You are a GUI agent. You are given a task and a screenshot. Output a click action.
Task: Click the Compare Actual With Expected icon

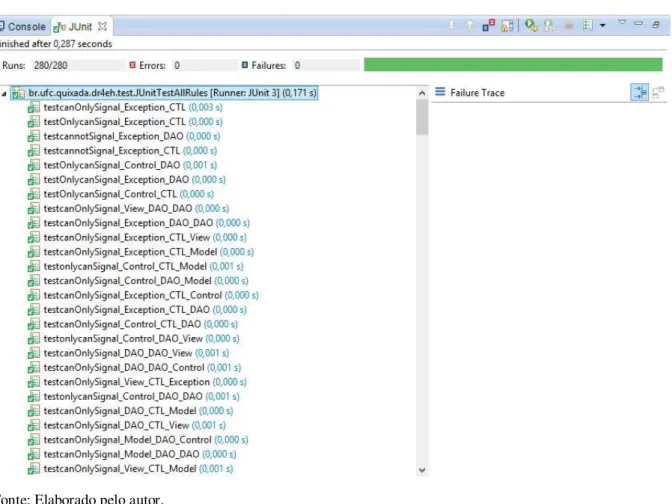(658, 92)
